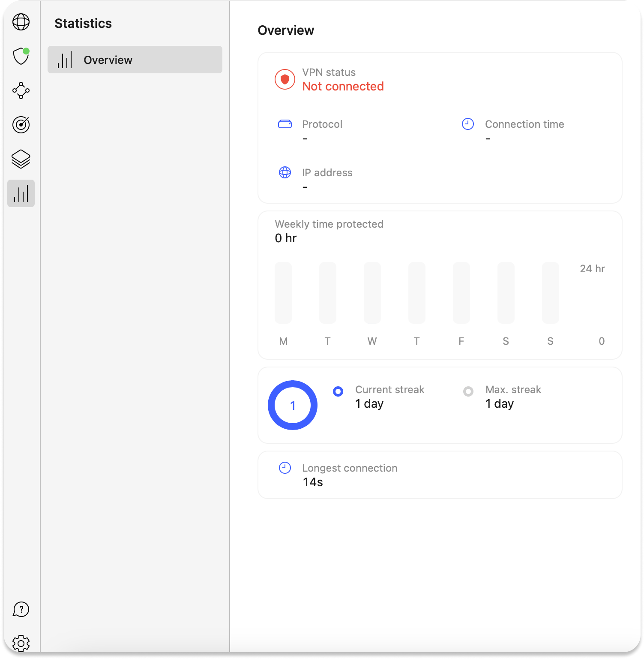Click the red VPN status shield icon
The image size is (644, 659).
(285, 79)
